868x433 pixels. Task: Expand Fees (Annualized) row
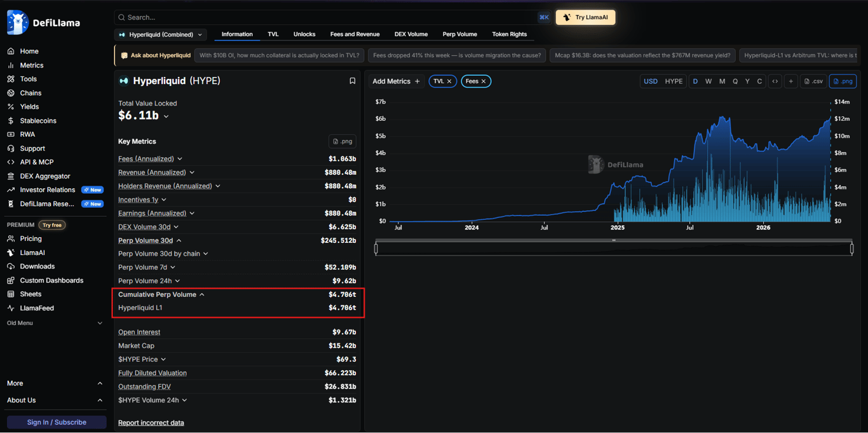click(x=180, y=159)
